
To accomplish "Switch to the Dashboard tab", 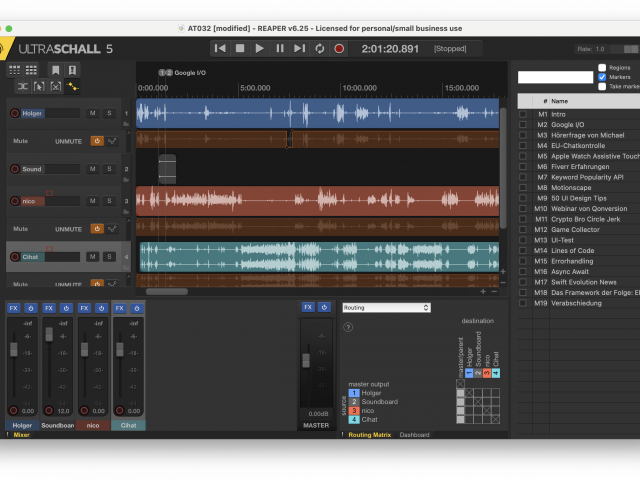I will [x=414, y=435].
